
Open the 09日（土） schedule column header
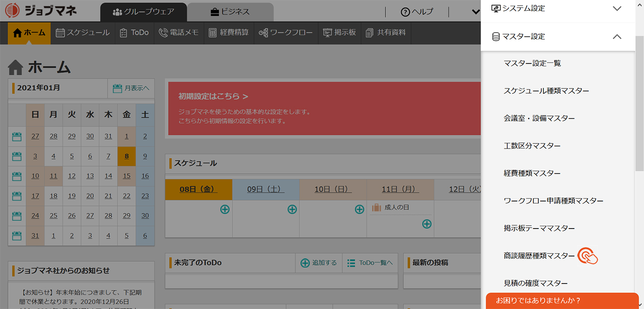click(266, 189)
